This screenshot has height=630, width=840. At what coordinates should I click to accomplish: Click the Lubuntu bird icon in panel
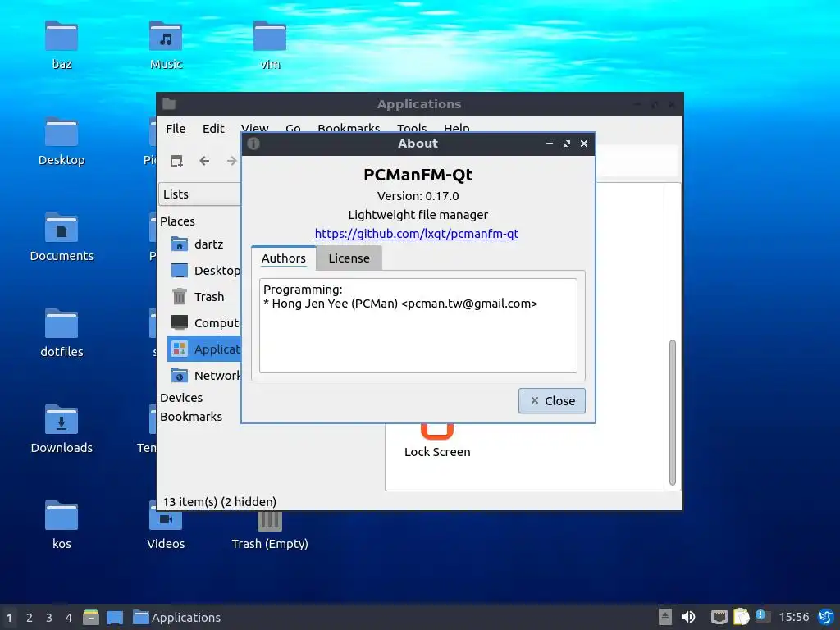[x=826, y=617]
